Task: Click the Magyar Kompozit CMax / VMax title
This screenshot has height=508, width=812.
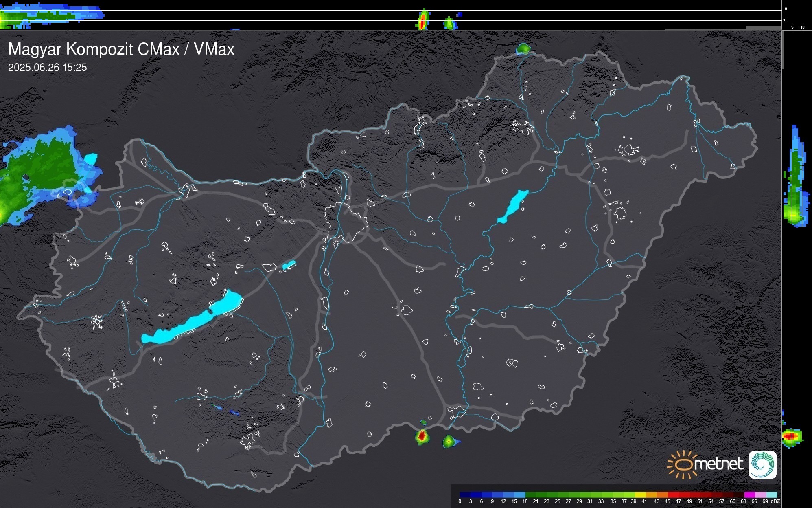Action: tap(121, 49)
